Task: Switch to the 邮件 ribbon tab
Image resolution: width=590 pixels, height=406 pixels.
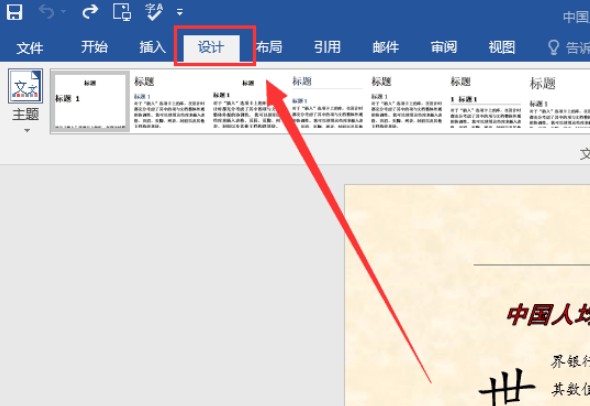Action: point(386,47)
